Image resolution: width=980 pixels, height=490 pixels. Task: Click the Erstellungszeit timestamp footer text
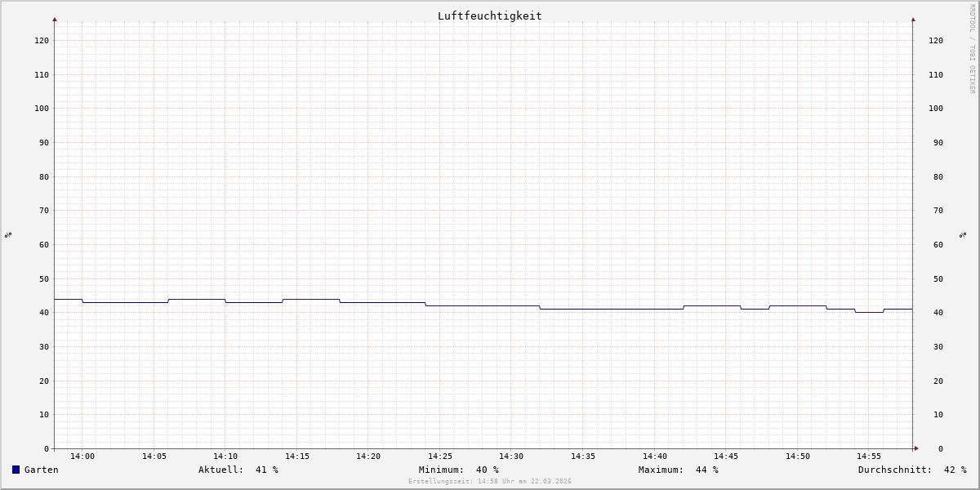(x=490, y=482)
